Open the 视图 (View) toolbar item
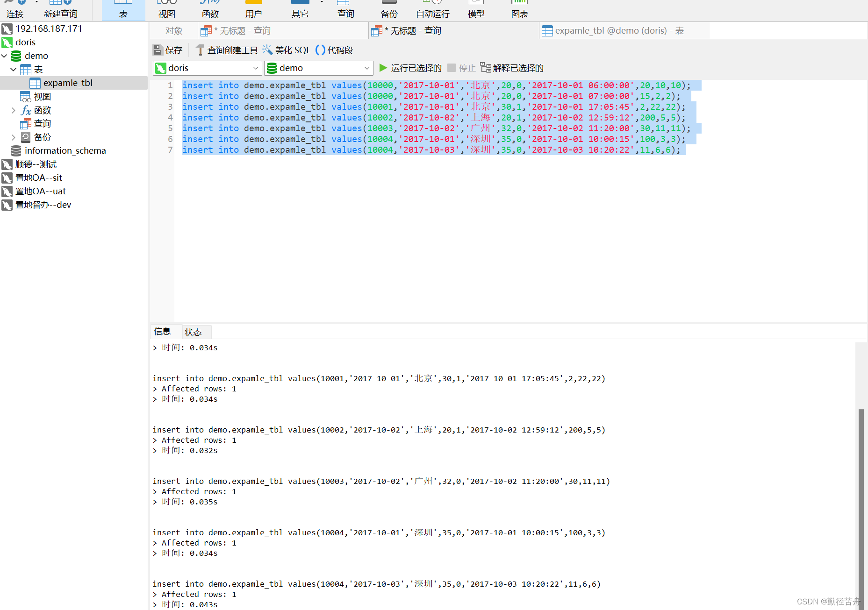 coord(167,10)
